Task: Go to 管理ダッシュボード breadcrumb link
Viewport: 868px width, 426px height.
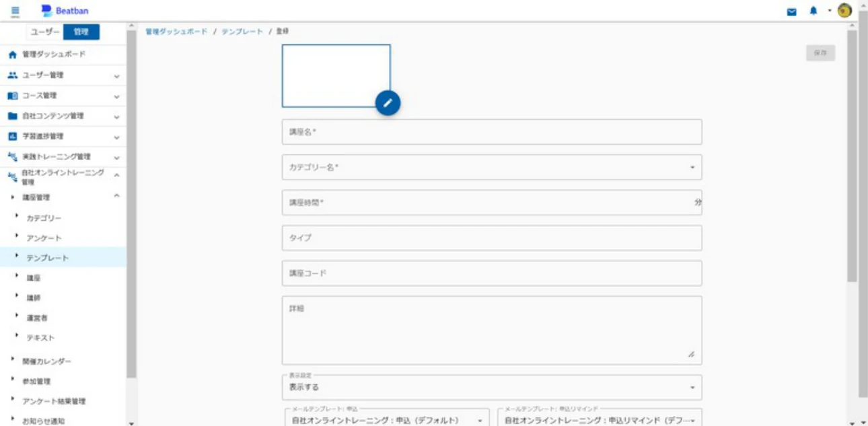Action: [x=176, y=32]
